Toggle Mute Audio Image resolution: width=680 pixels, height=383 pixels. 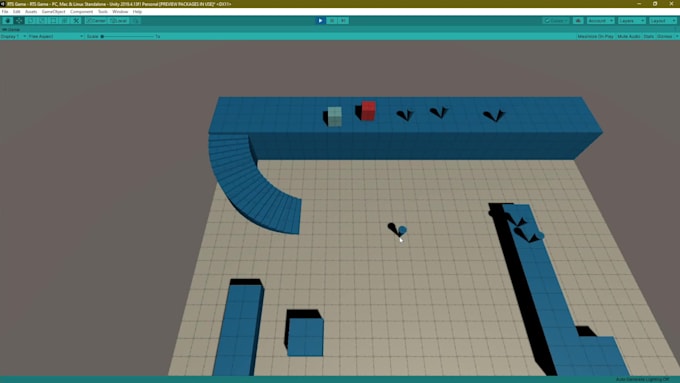[x=628, y=36]
